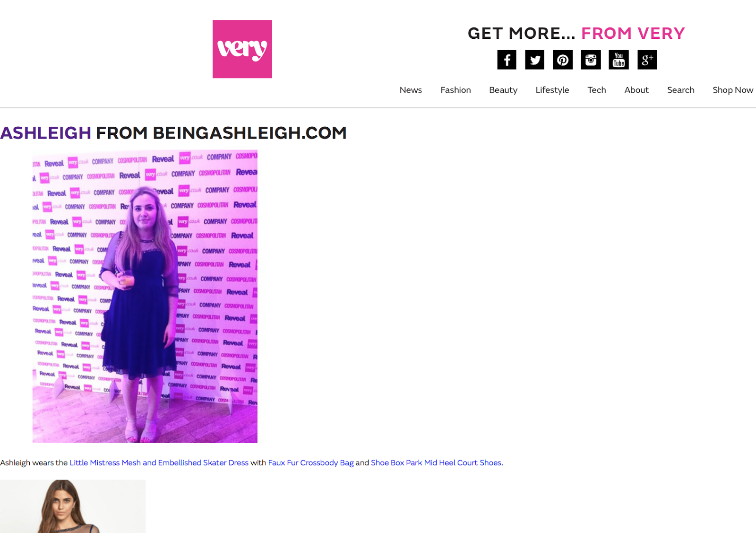Viewport: 756px width, 533px height.
Task: Follow the Faux Fur Crossbody Bag link
Action: pos(311,463)
